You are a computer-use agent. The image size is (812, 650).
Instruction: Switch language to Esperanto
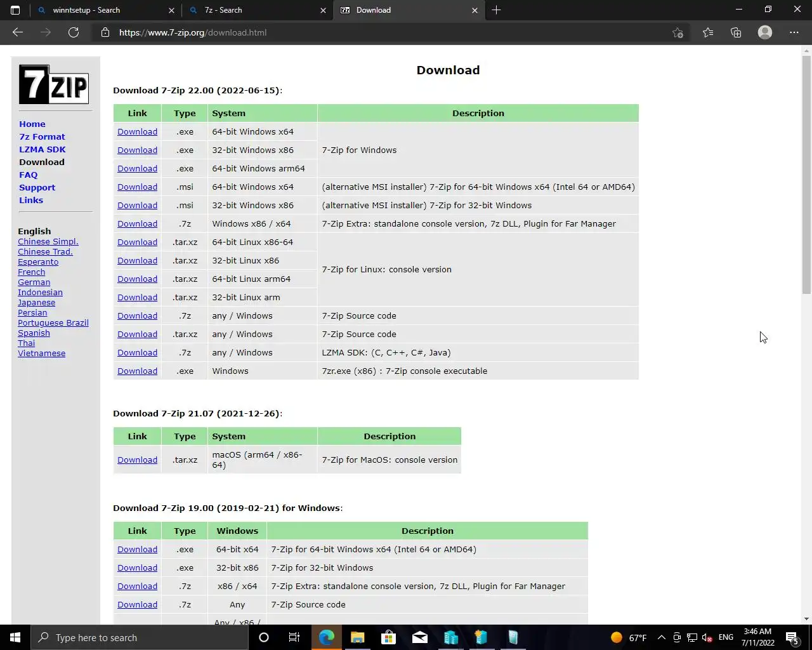tap(38, 262)
